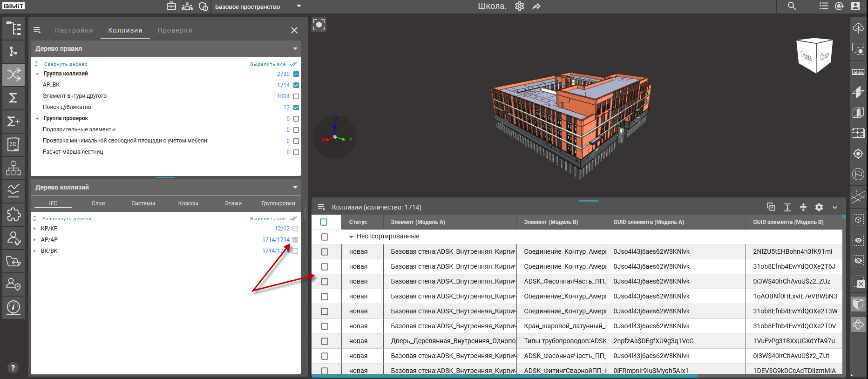This screenshot has width=868, height=379.
Task: Switch to the 'Настройки' tab
Action: pos(74,30)
